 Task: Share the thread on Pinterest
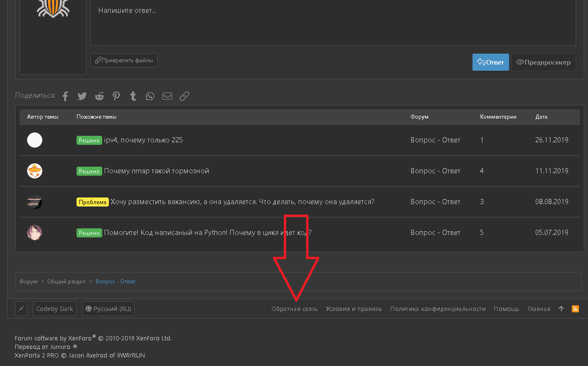[116, 96]
